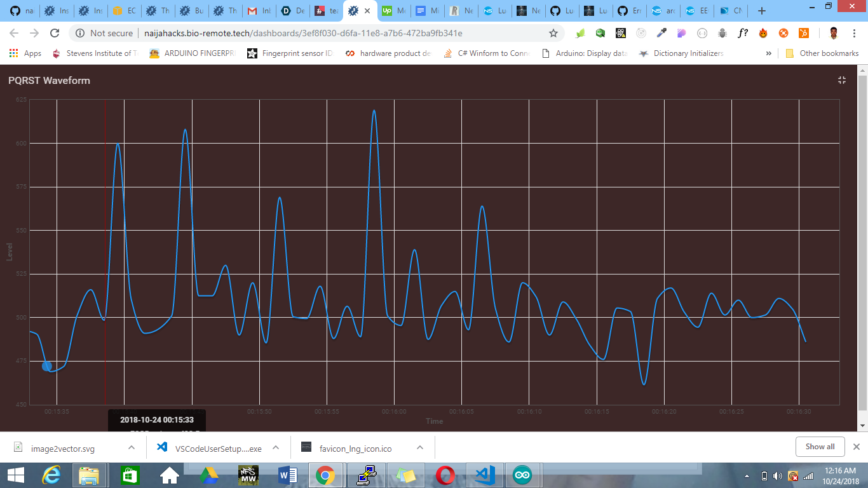Switch to the Upwork tab
The image size is (868, 488).
[393, 11]
